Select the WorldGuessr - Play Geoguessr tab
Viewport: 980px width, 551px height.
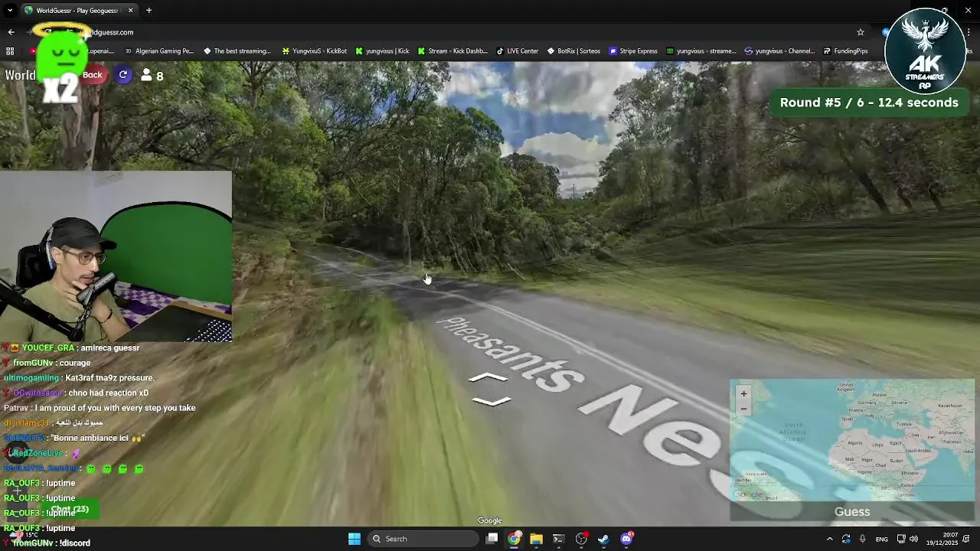coord(77,10)
